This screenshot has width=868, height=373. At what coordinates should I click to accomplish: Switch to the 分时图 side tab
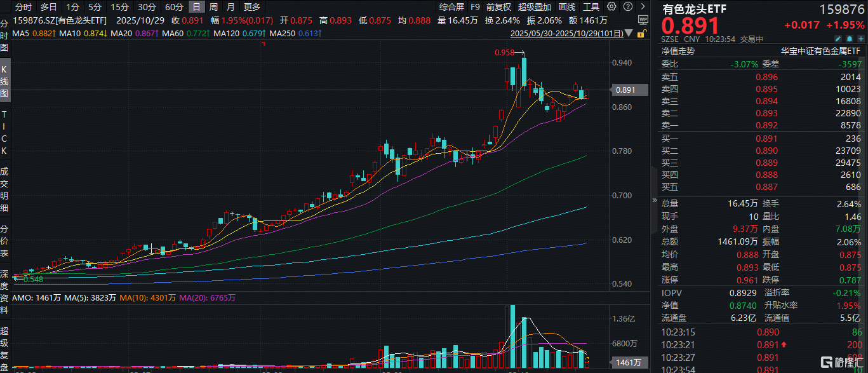(4, 36)
